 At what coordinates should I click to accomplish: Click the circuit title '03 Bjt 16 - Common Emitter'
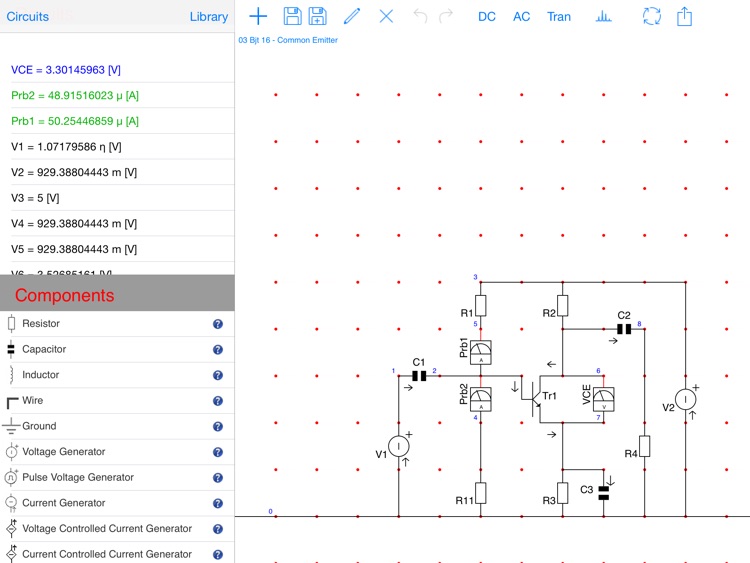point(288,40)
